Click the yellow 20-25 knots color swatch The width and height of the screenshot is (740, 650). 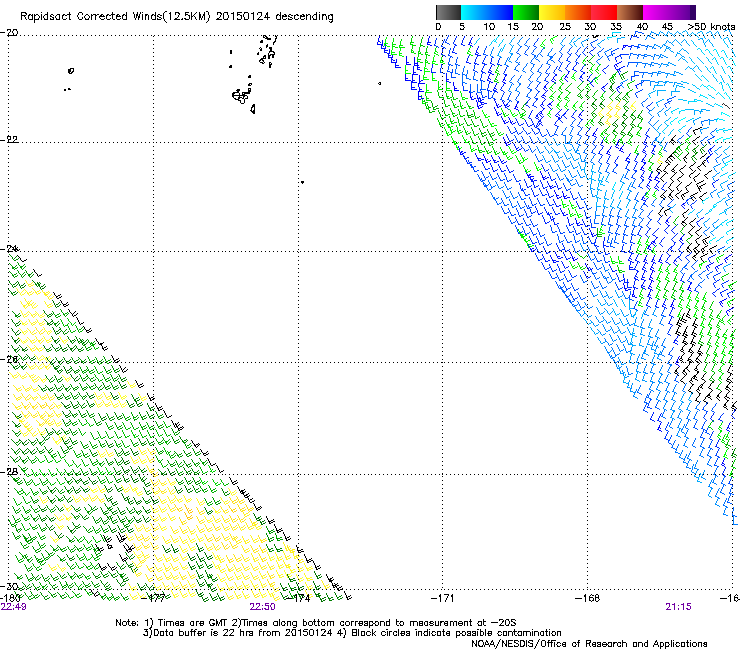click(552, 12)
